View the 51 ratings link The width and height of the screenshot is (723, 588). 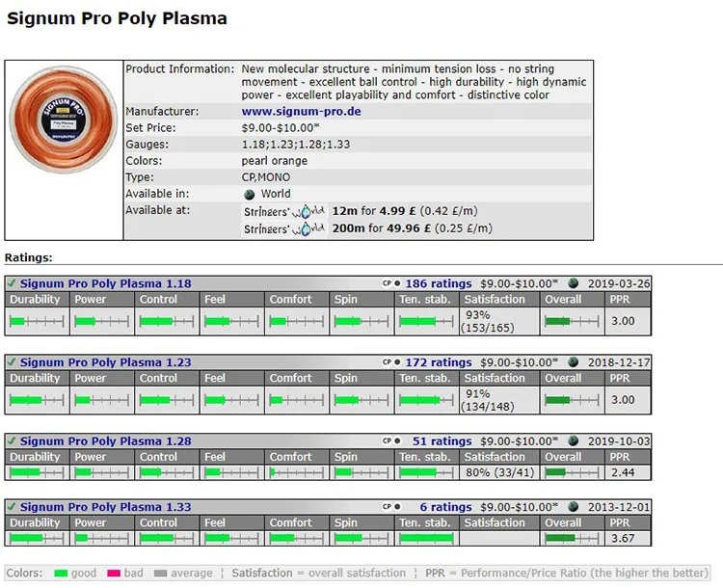[x=442, y=441]
